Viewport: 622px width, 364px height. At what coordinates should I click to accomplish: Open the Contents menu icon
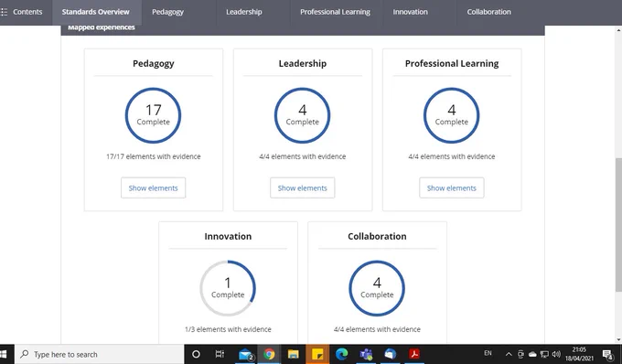pyautogui.click(x=4, y=12)
